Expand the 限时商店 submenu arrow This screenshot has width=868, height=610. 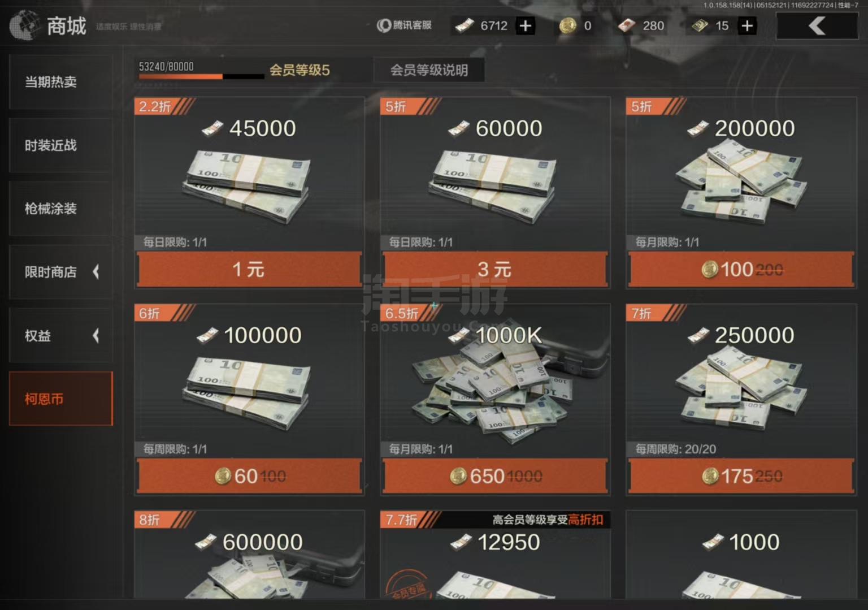pos(96,272)
